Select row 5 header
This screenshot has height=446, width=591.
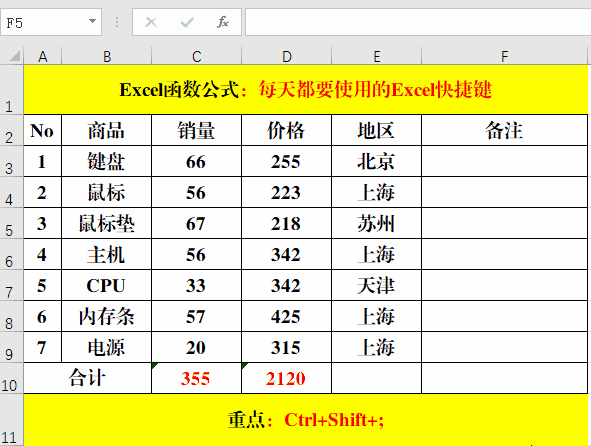click(11, 223)
